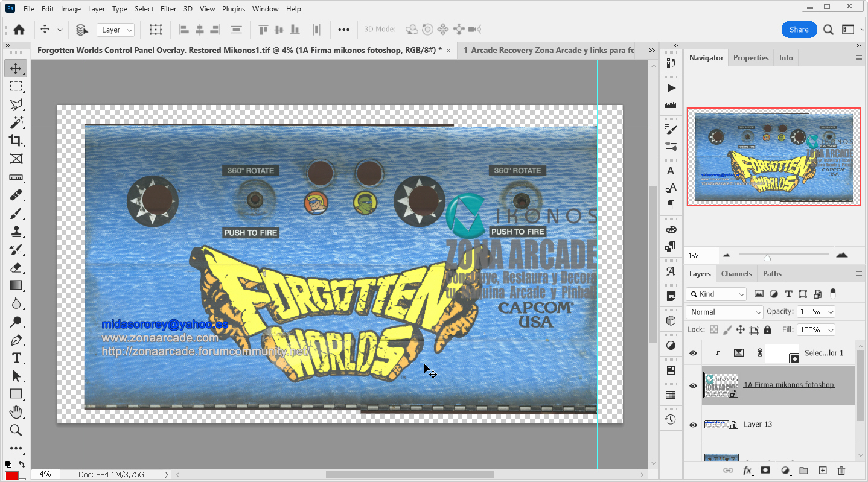Viewport: 868px width, 482px height.
Task: Click the Share button
Action: click(x=798, y=29)
